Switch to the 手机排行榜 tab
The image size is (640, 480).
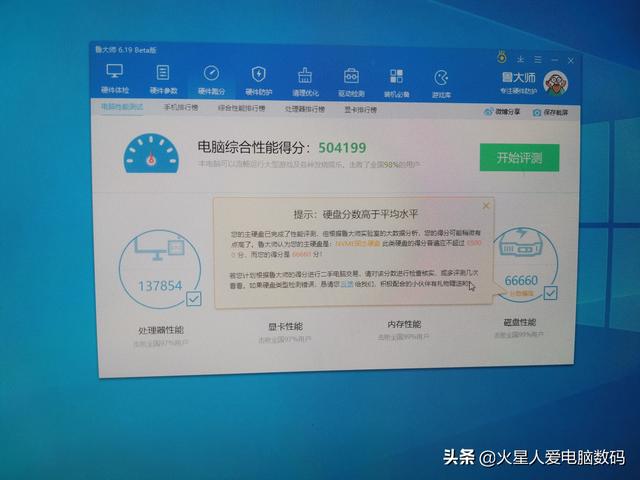point(181,108)
